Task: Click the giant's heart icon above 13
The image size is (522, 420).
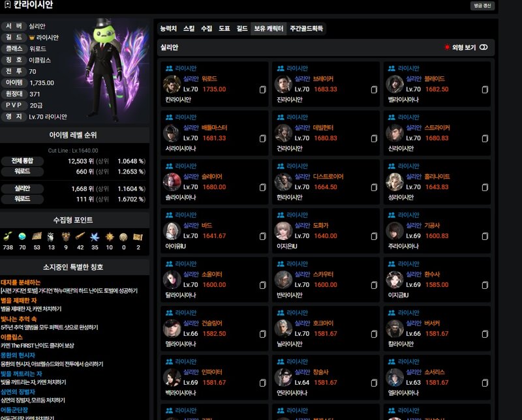Action: [x=51, y=236]
